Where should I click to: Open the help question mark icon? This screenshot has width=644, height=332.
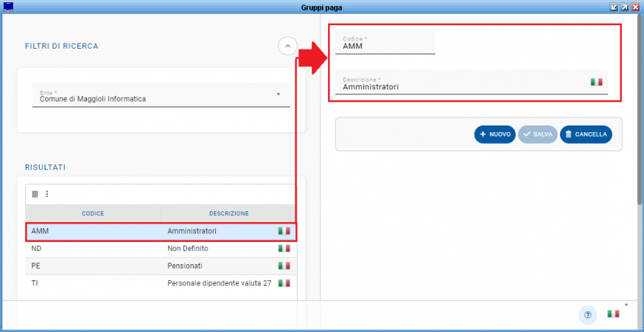click(x=588, y=315)
